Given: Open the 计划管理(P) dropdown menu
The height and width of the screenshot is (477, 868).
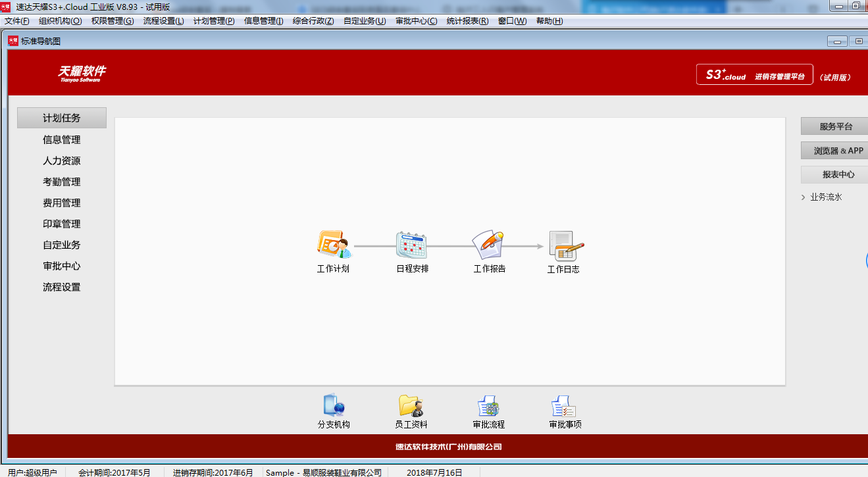Looking at the screenshot, I should 214,21.
